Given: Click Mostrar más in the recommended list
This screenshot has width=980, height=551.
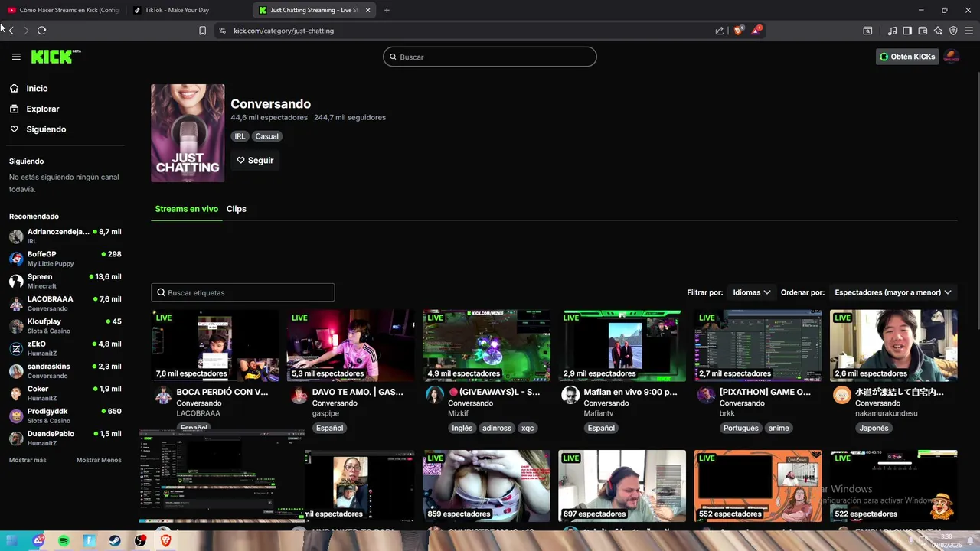Looking at the screenshot, I should click(28, 460).
